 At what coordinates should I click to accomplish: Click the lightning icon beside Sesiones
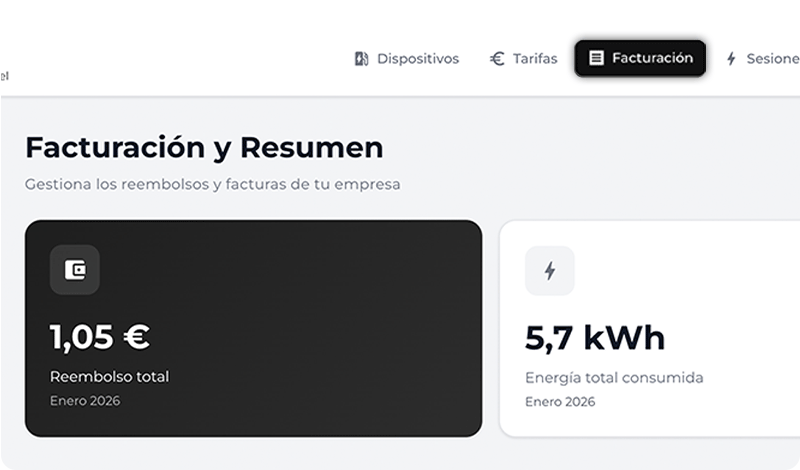tap(731, 59)
